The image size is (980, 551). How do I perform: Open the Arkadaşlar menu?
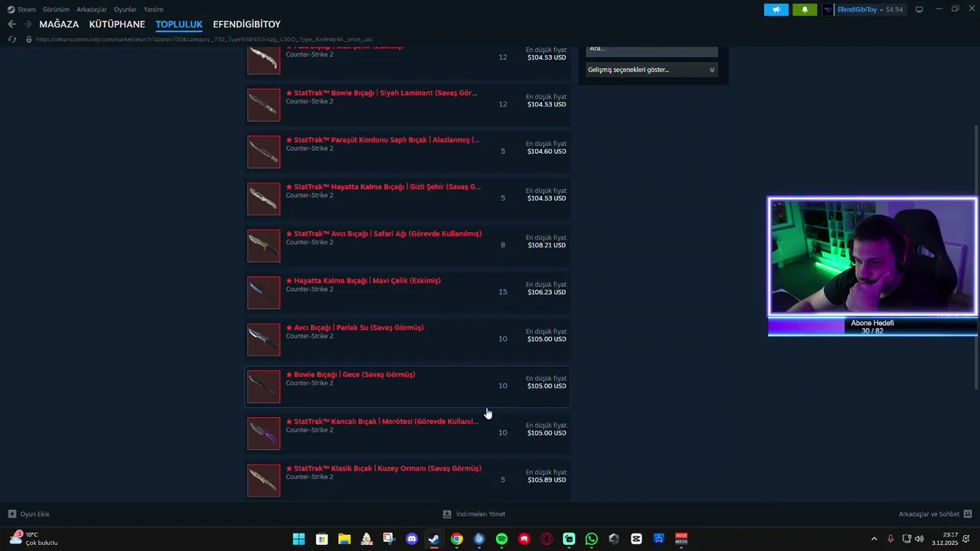pos(92,9)
